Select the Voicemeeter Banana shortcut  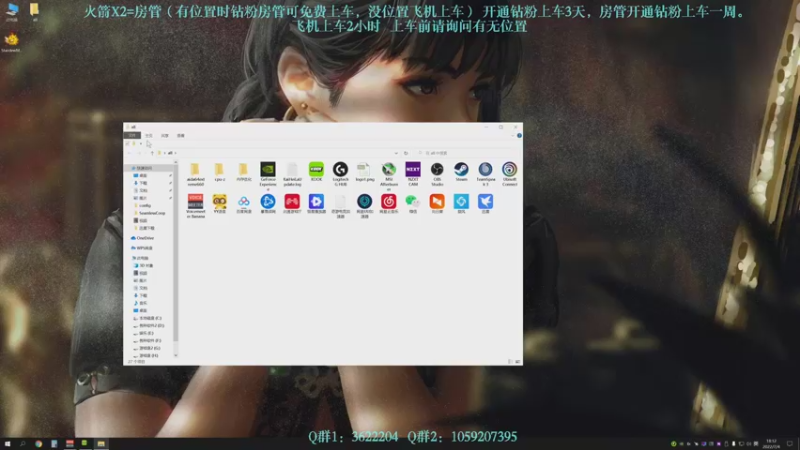[x=195, y=206]
